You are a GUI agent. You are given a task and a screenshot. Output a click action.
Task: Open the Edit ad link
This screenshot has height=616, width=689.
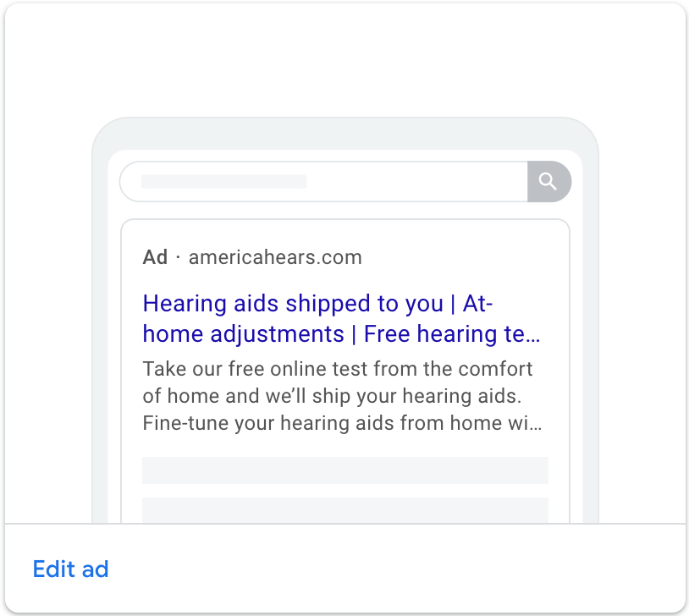[x=71, y=569]
